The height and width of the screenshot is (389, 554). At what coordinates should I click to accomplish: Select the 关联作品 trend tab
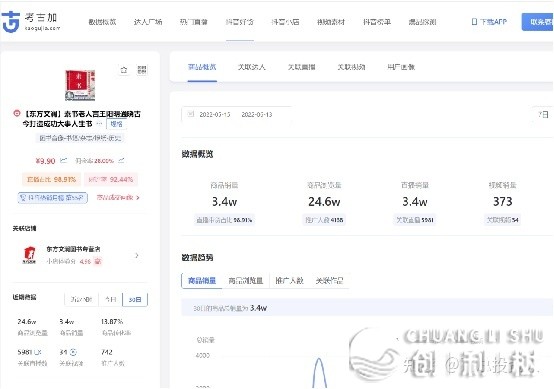pyautogui.click(x=329, y=281)
